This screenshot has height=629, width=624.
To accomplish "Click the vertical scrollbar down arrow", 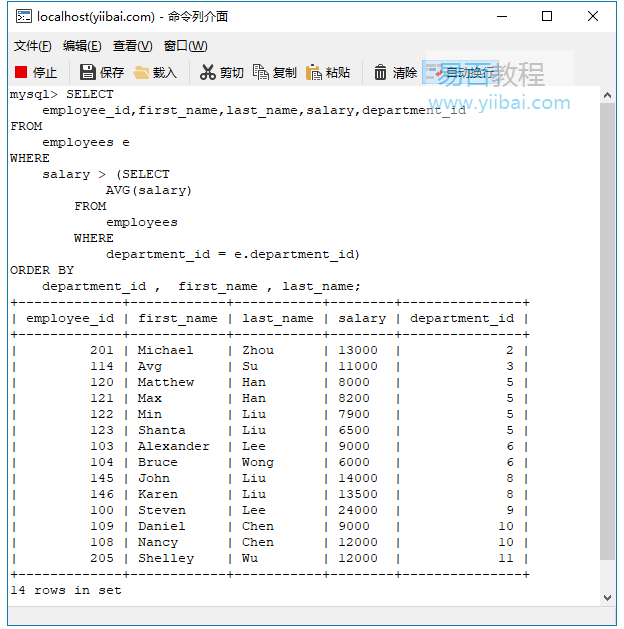I will (607, 597).
